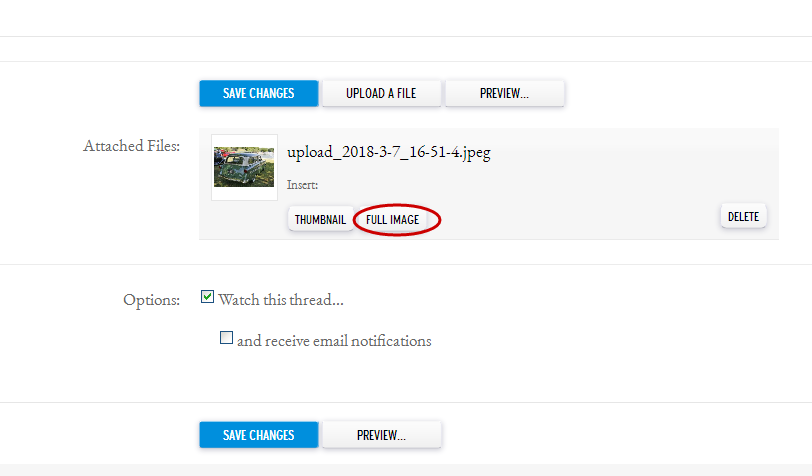Uncheck the Watch this thread checkbox
The image size is (812, 476).
207,297
